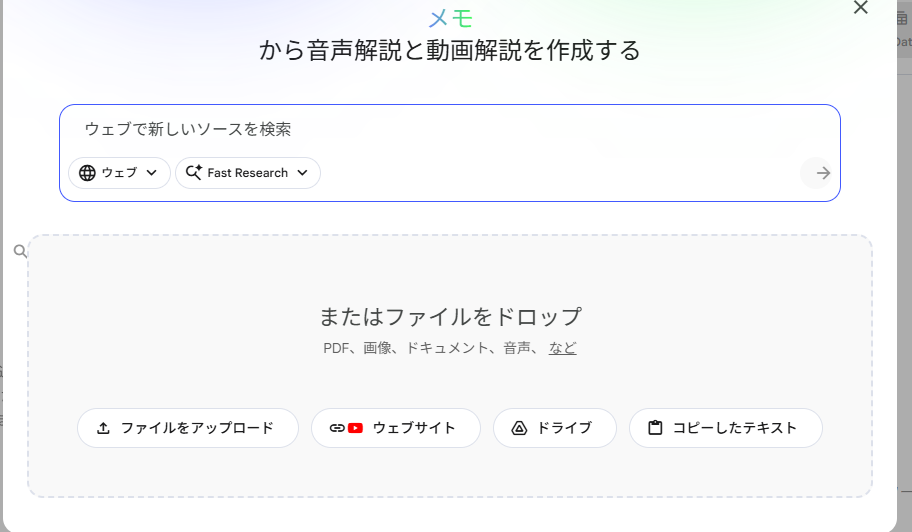912x532 pixels.
Task: Click the clipboard icon
Action: click(x=655, y=428)
